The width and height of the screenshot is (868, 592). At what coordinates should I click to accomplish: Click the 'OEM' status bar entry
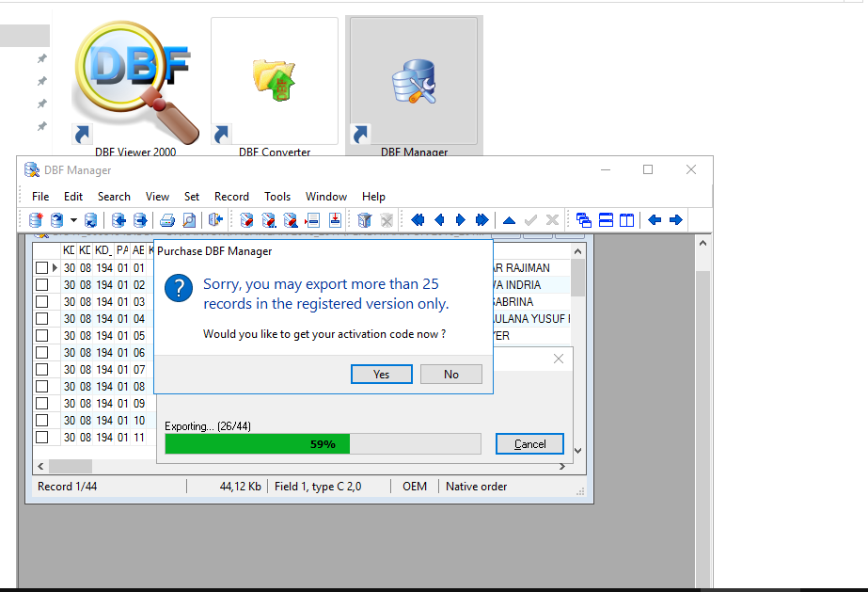[x=415, y=487]
